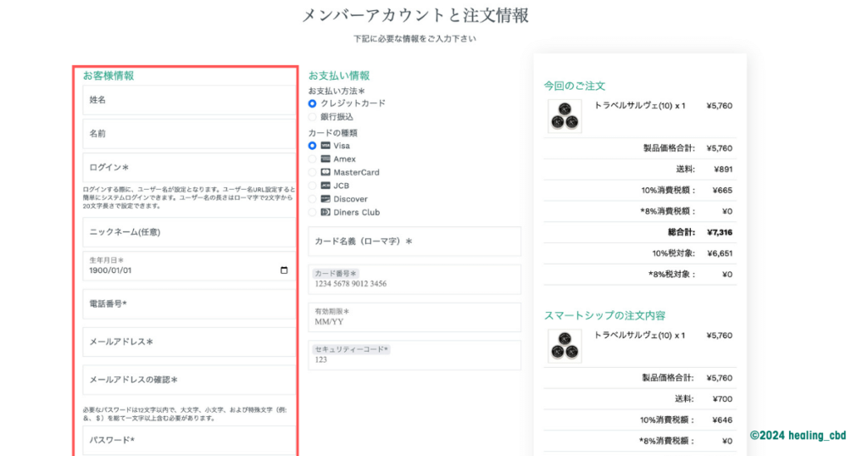Focus the ログイン username field
The image size is (868, 456).
coord(188,168)
